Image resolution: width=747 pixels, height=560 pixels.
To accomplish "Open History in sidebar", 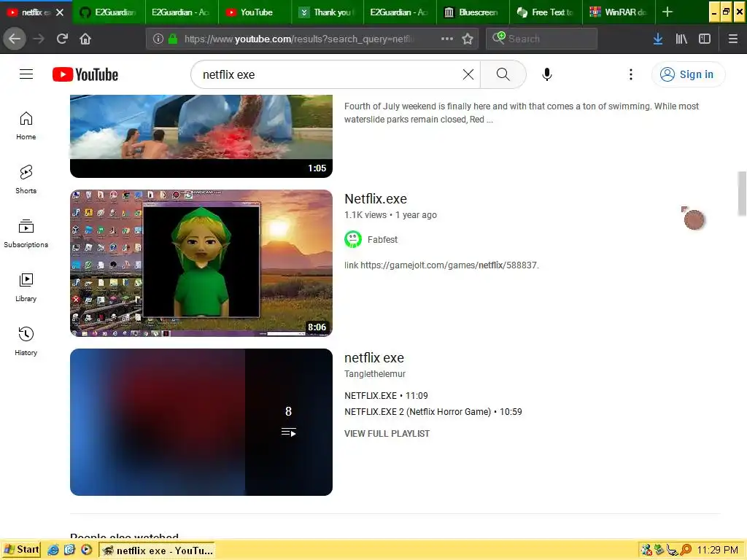I will click(26, 341).
